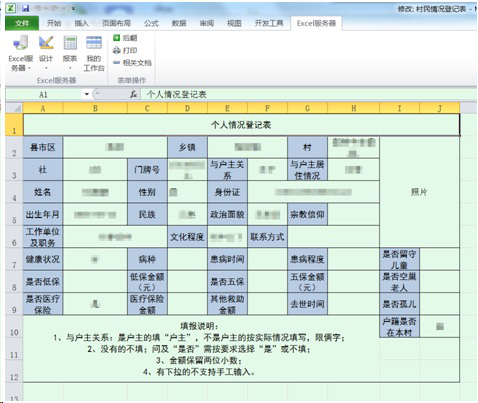The height and width of the screenshot is (403, 478).
Task: Click the save icon in quick access toolbar
Action: pyautogui.click(x=25, y=8)
